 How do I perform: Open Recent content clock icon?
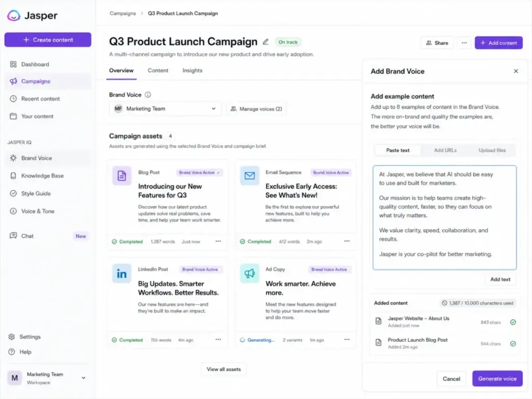click(13, 99)
